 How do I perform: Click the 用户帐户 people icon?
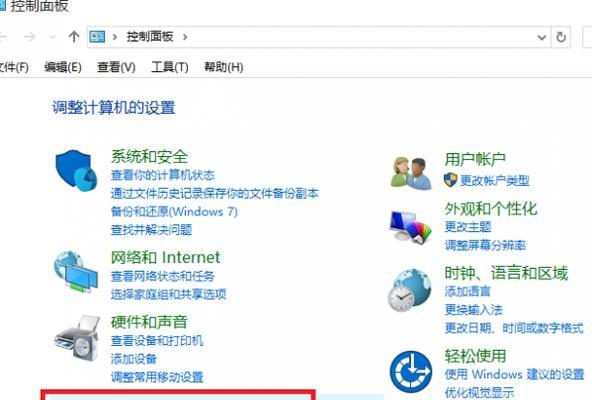coord(411,173)
